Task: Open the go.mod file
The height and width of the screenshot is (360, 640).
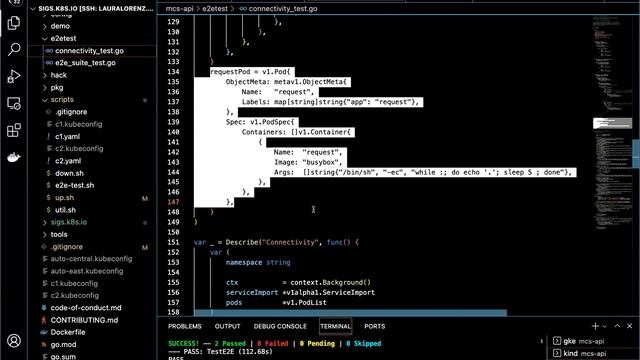Action: click(92, 344)
